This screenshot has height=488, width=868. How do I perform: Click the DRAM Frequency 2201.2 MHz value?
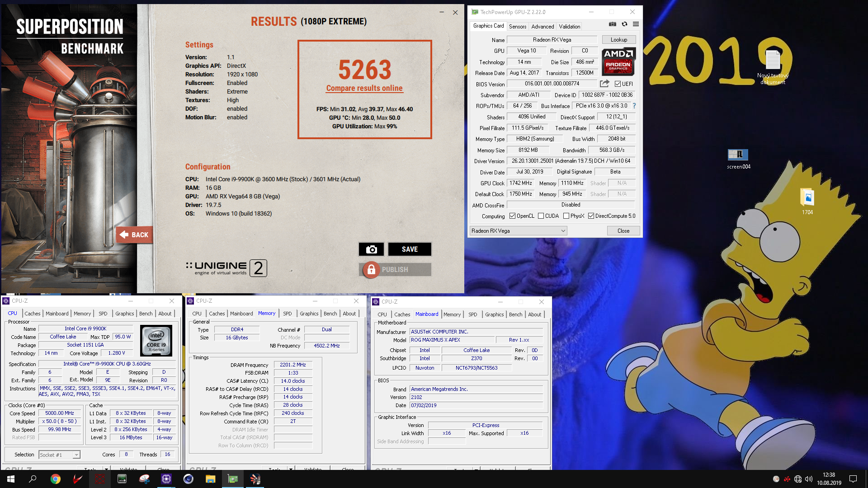click(293, 365)
